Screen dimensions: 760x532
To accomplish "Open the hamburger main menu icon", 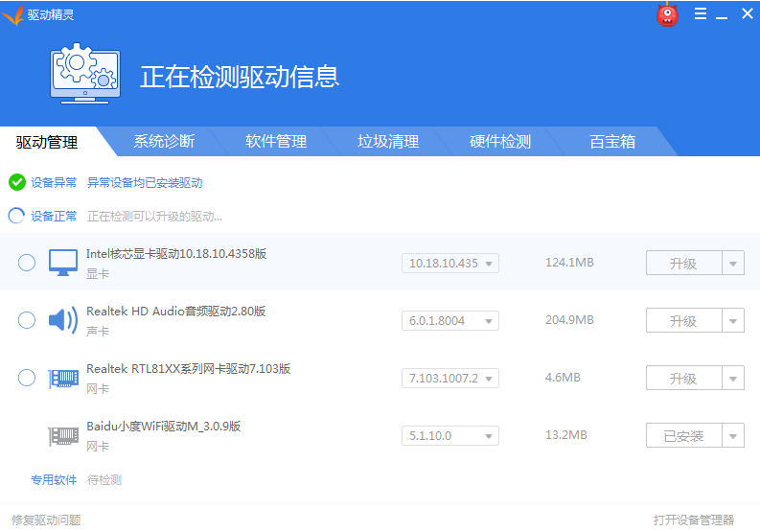I will click(701, 14).
